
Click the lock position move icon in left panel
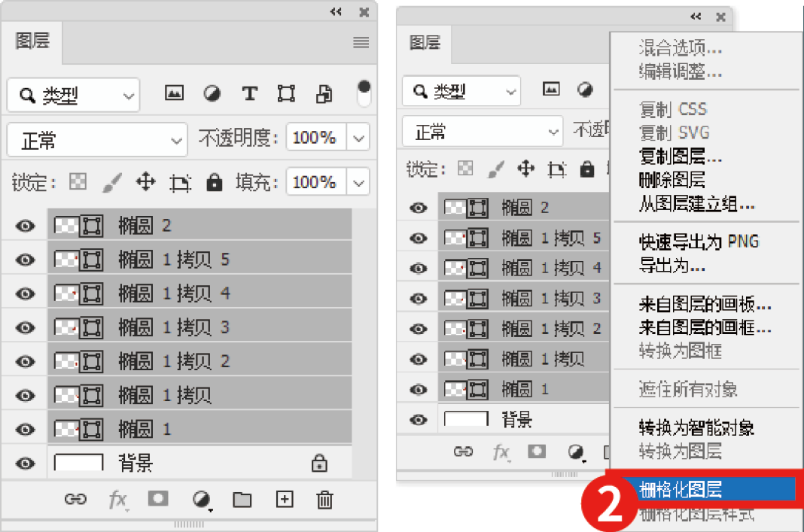[145, 182]
